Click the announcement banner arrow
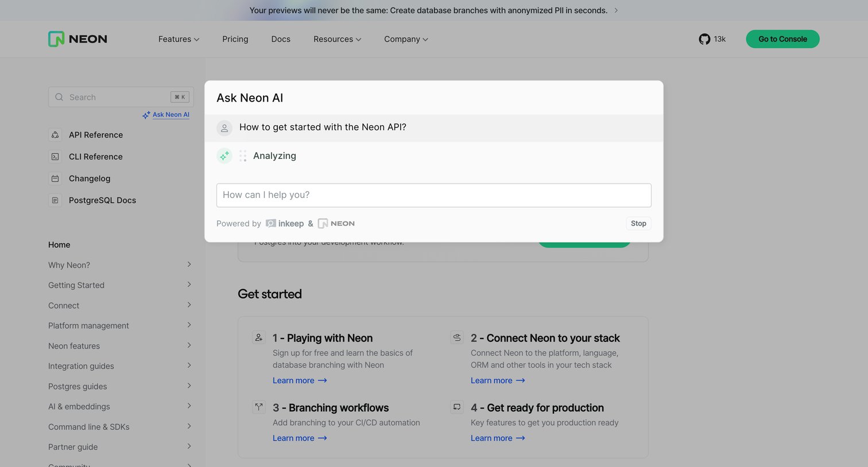The height and width of the screenshot is (467, 868). [x=616, y=10]
